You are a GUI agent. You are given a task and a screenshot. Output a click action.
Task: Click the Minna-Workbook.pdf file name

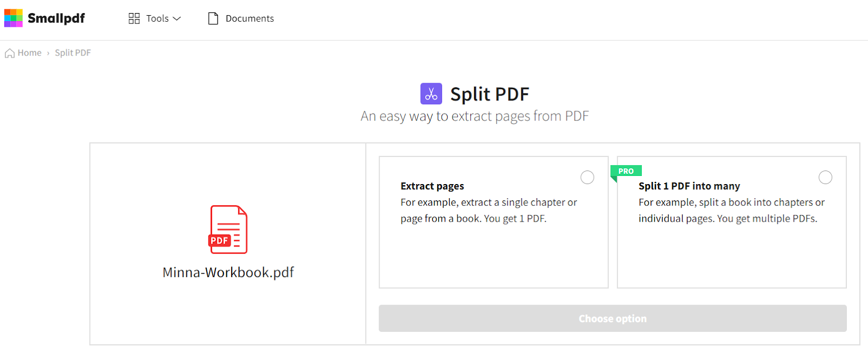point(228,272)
